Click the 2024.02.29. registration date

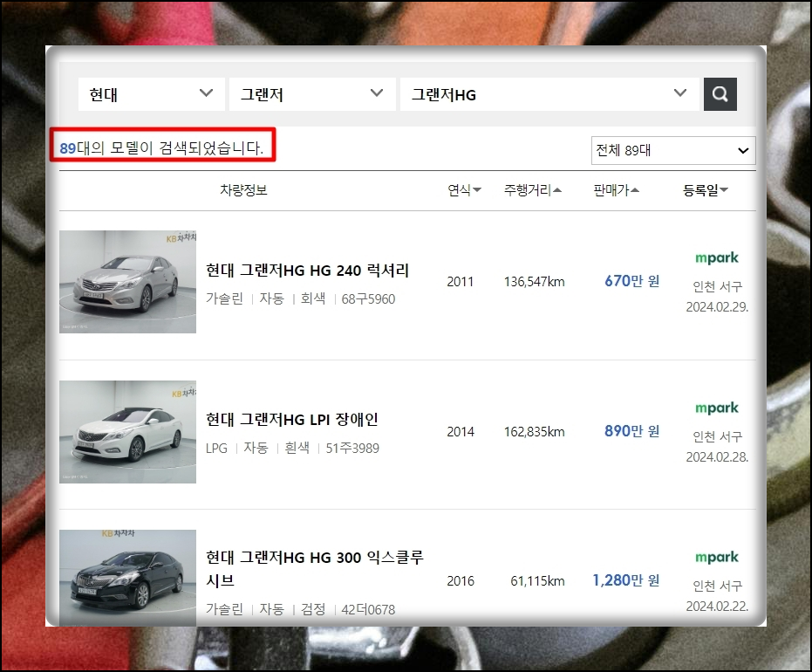[x=717, y=306]
